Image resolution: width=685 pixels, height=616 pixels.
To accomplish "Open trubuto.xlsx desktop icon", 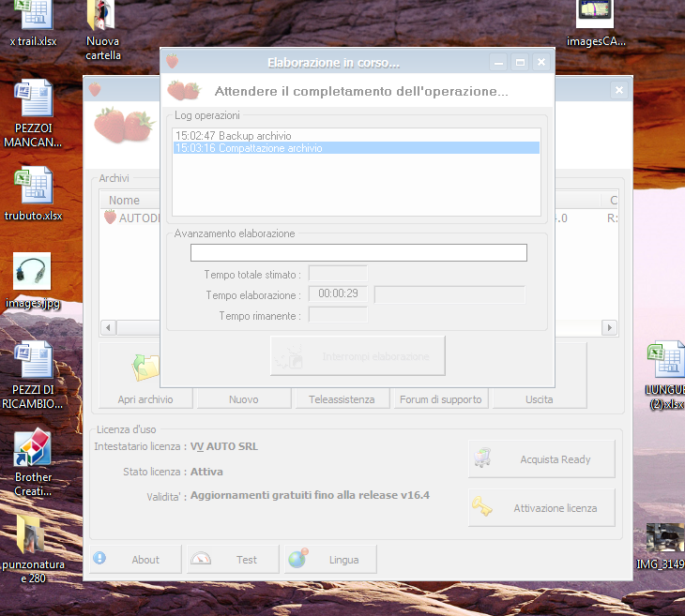I will click(33, 194).
